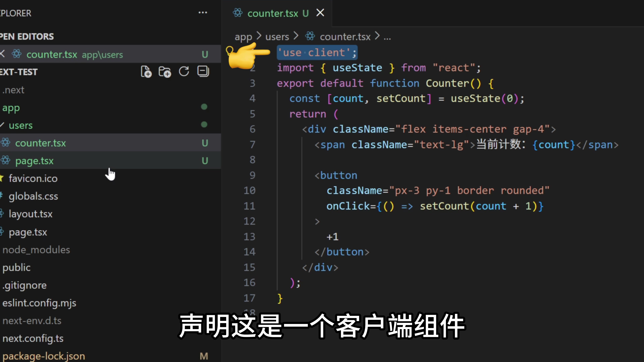This screenshot has height=362, width=644.
Task: Open the explorer more actions ellipsis
Action: tap(203, 13)
